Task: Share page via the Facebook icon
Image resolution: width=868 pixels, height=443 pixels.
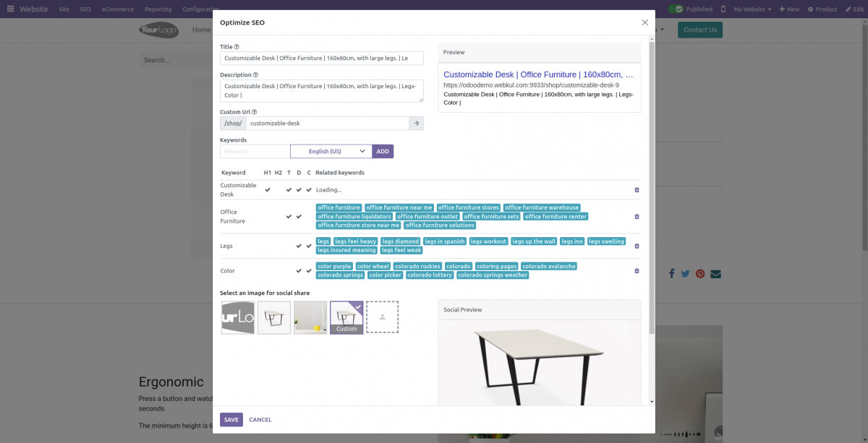Action: coord(671,274)
